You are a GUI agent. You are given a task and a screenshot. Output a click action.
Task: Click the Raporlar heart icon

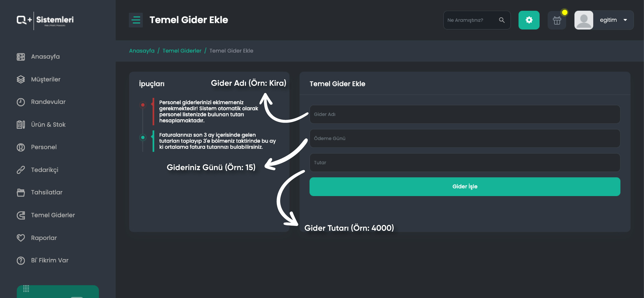21,238
